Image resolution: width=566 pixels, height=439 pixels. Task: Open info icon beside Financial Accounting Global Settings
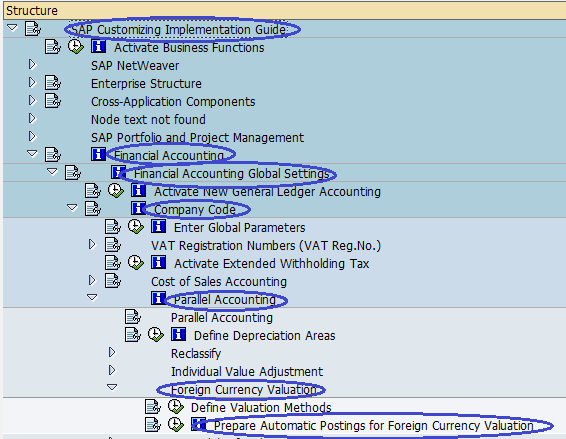[x=118, y=172]
